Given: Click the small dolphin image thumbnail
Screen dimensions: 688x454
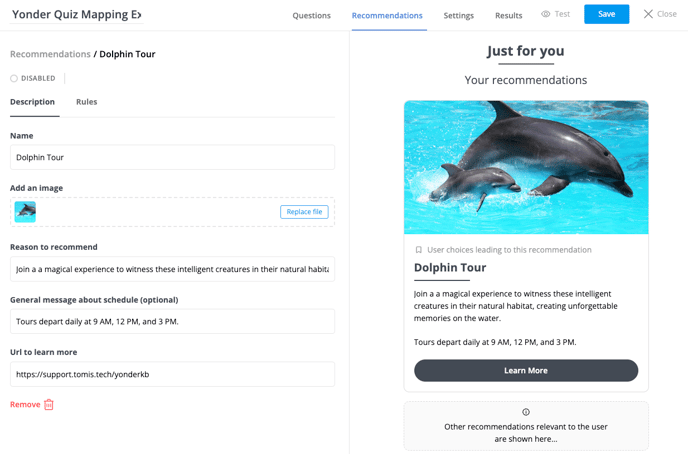Looking at the screenshot, I should (x=25, y=212).
